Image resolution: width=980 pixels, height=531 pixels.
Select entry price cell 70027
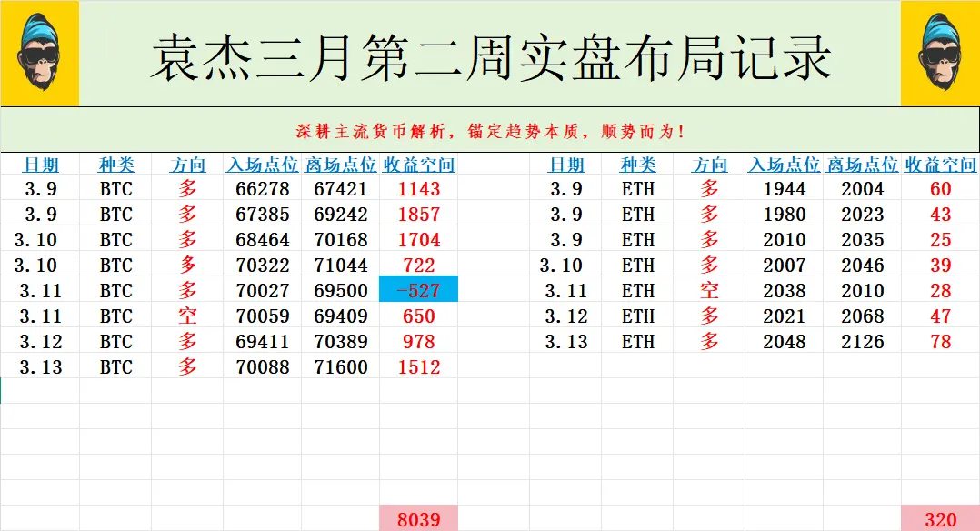click(263, 291)
